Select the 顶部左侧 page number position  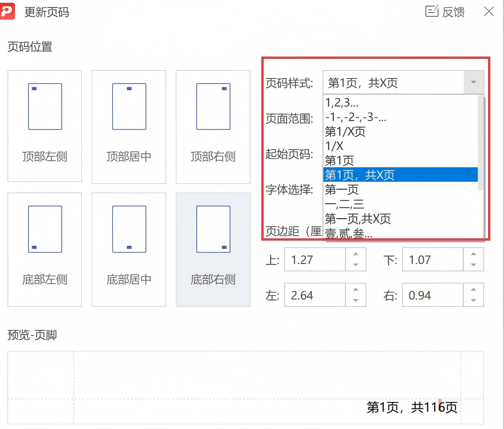click(x=45, y=126)
